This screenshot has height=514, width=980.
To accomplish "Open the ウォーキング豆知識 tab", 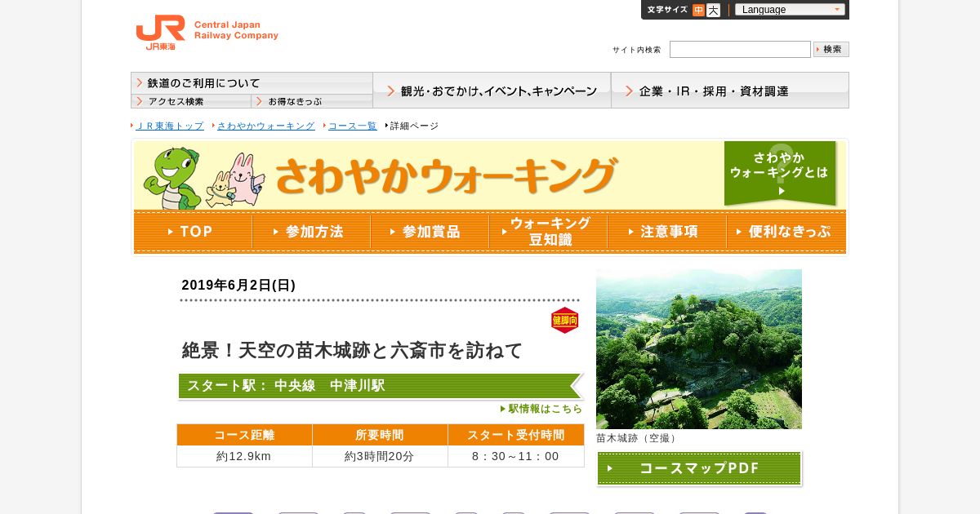I will (x=548, y=232).
